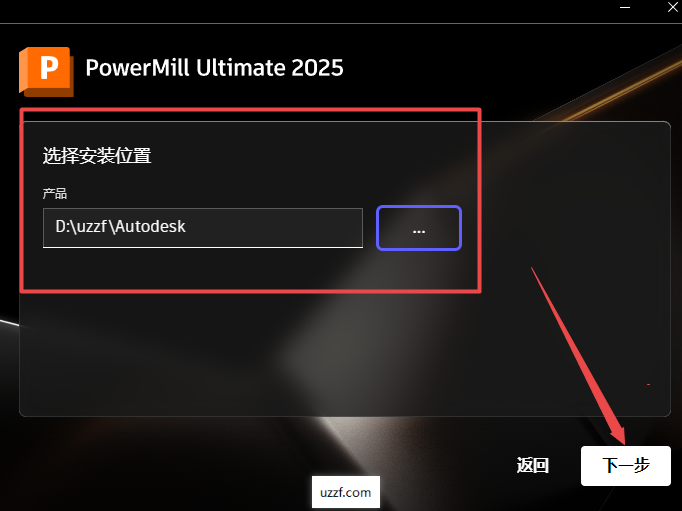Click the white underline beneath path field
Screen dimensions: 682x511
point(203,247)
